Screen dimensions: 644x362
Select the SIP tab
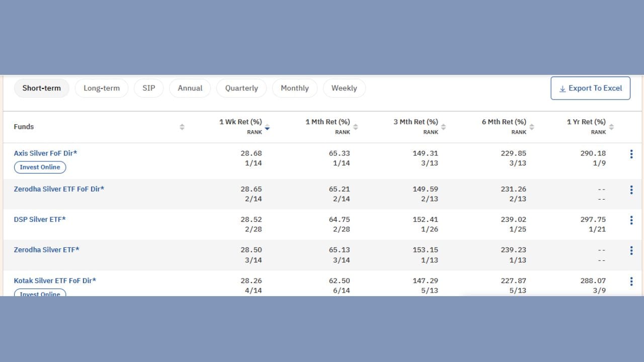click(148, 88)
